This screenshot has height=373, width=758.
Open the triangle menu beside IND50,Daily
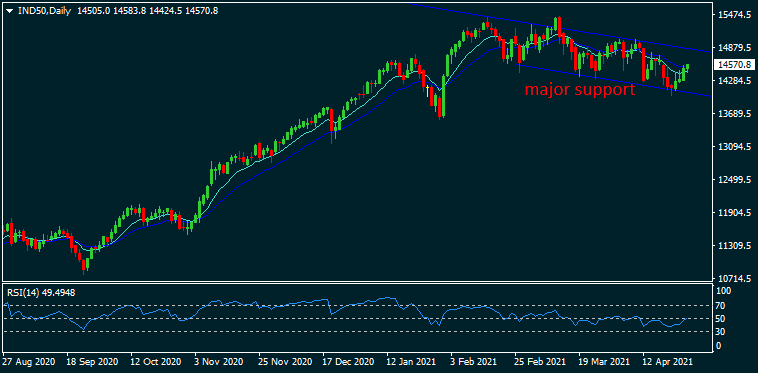[x=10, y=11]
